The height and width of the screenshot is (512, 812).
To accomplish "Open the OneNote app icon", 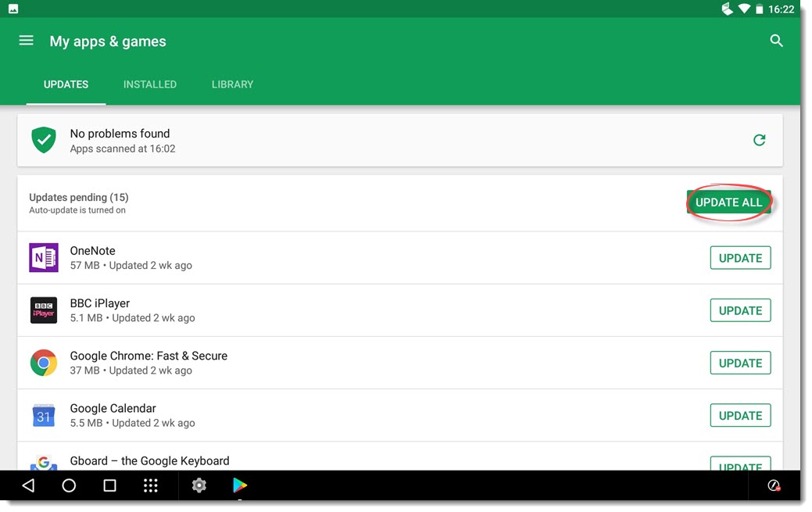I will pos(43,257).
